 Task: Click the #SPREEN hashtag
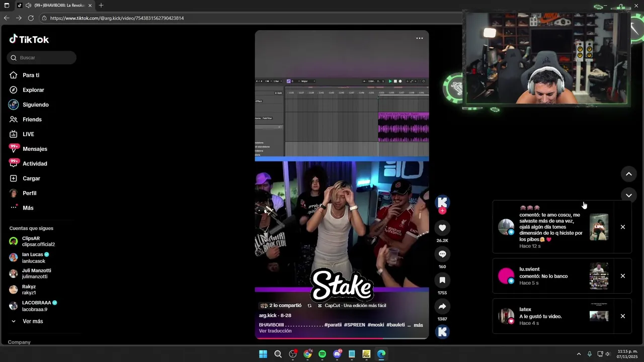tap(355, 325)
